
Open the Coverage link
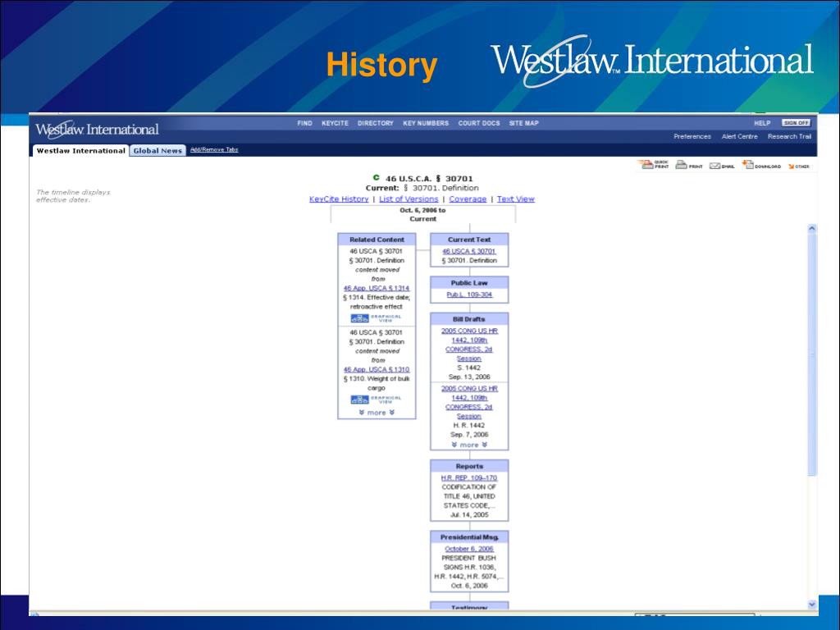pos(468,199)
